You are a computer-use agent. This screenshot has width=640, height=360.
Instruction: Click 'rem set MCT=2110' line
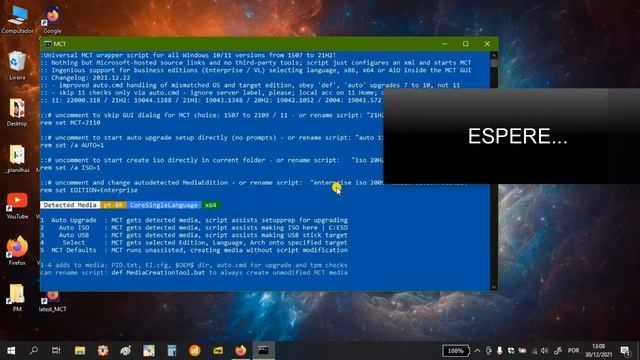coord(71,122)
